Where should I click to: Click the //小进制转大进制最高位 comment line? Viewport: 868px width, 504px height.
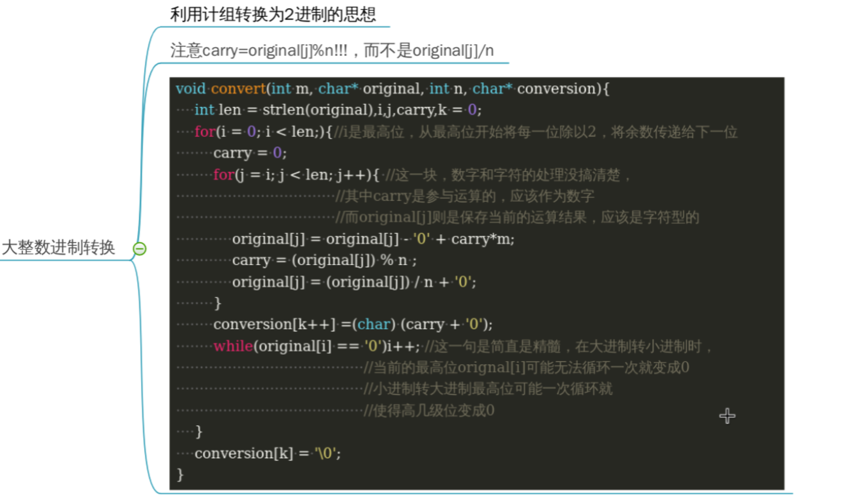[x=488, y=389]
